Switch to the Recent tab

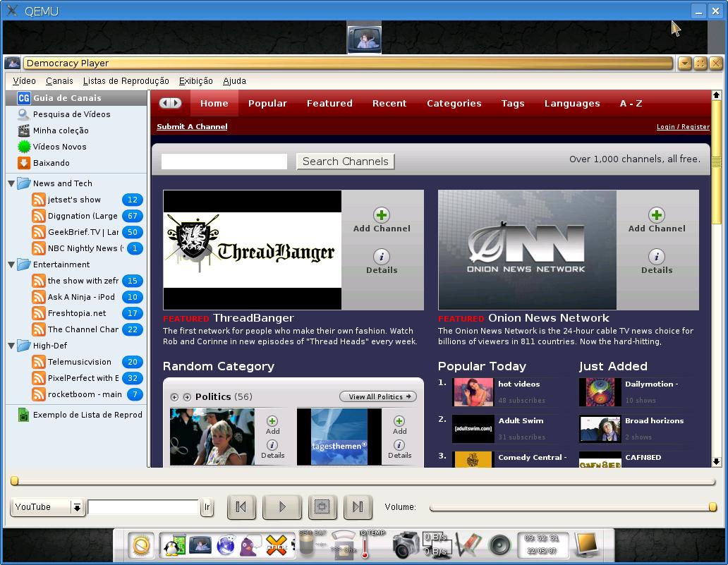(389, 104)
